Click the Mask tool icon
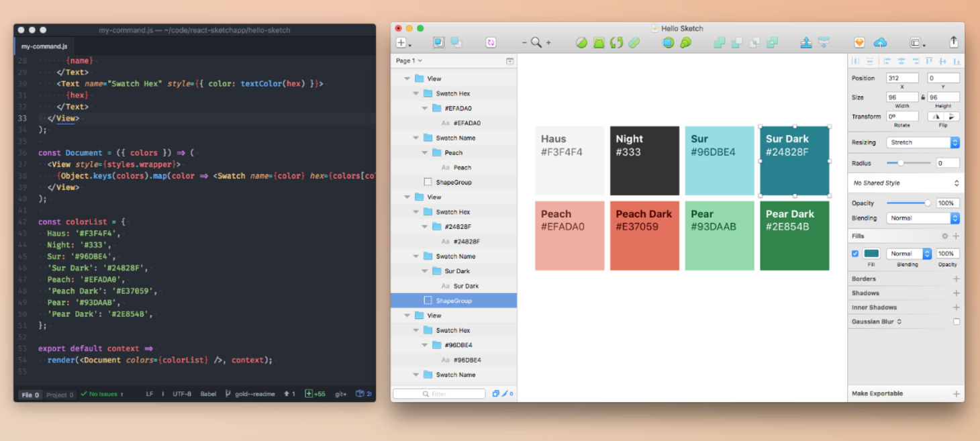The height and width of the screenshot is (441, 980). tap(668, 42)
